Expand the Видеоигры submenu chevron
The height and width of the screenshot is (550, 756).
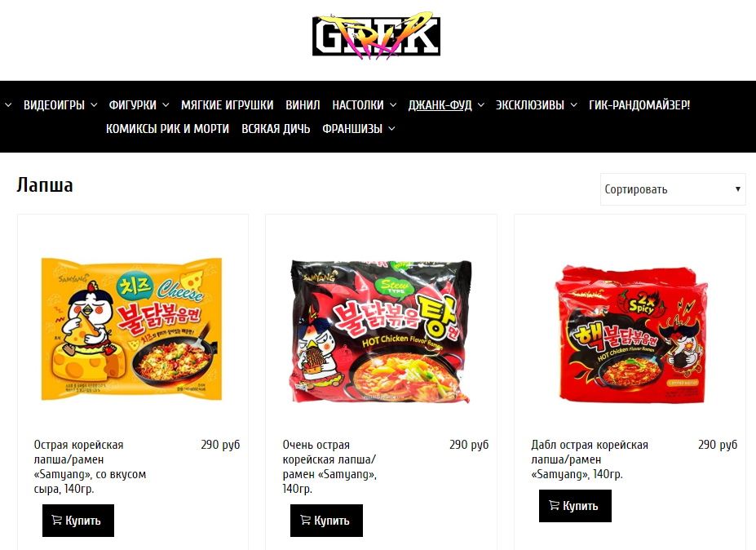click(94, 105)
